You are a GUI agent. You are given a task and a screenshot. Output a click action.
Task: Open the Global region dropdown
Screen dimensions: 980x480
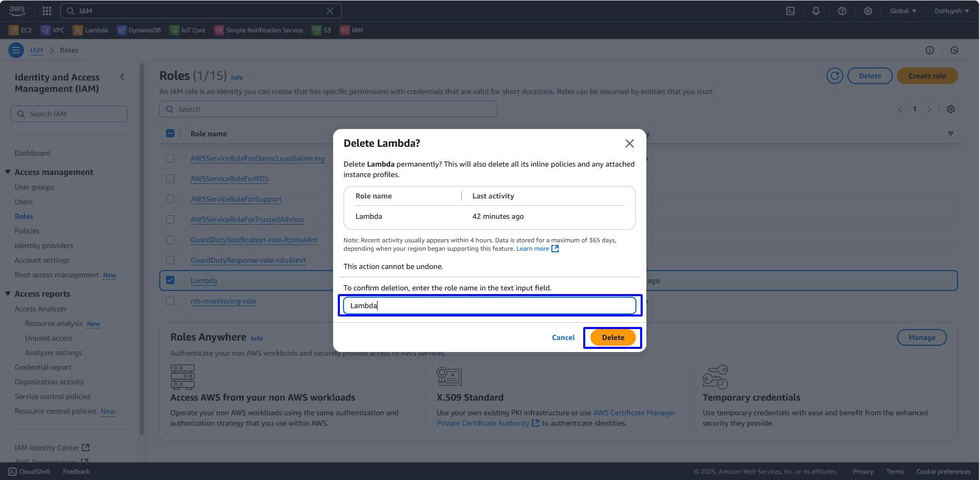(903, 11)
